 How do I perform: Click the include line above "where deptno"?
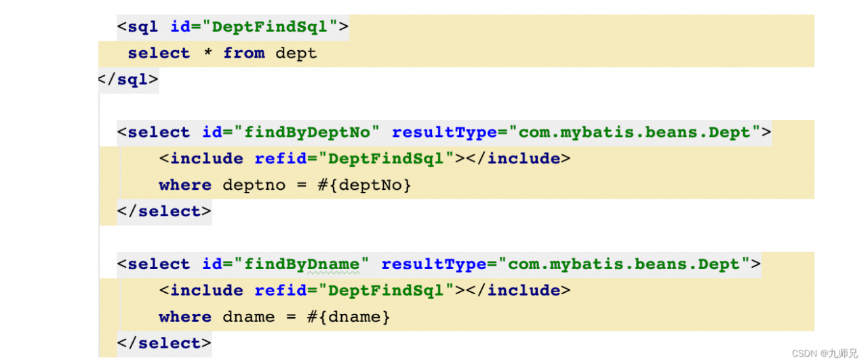pos(364,159)
